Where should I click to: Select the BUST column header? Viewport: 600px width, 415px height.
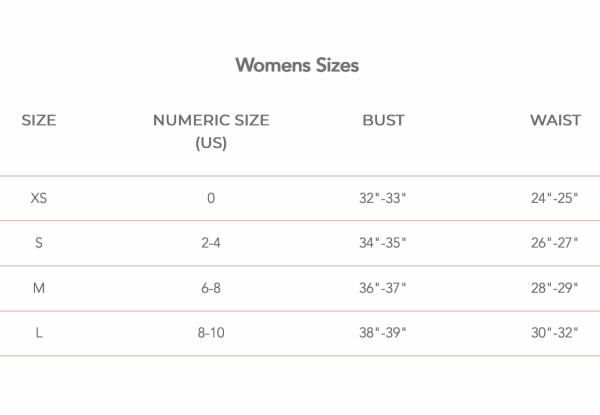[383, 121]
